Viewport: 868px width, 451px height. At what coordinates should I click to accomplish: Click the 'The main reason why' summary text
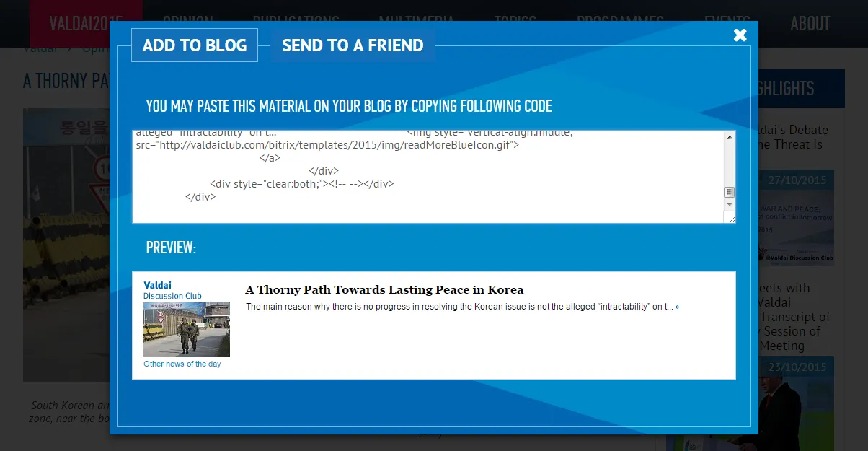pyautogui.click(x=459, y=307)
